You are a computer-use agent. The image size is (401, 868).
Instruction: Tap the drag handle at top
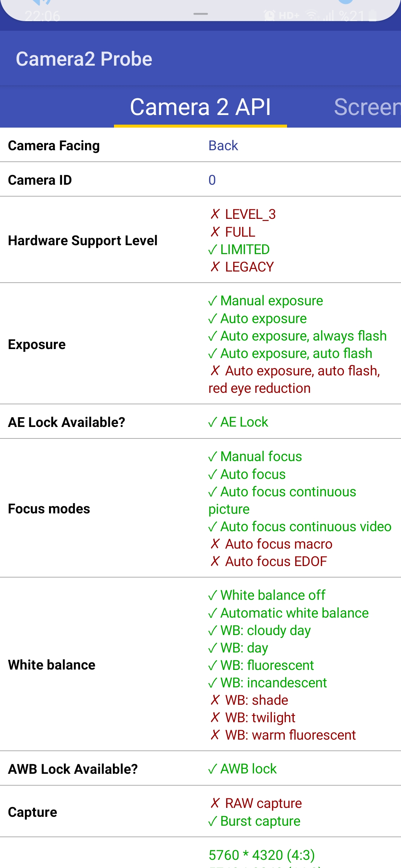[x=200, y=14]
